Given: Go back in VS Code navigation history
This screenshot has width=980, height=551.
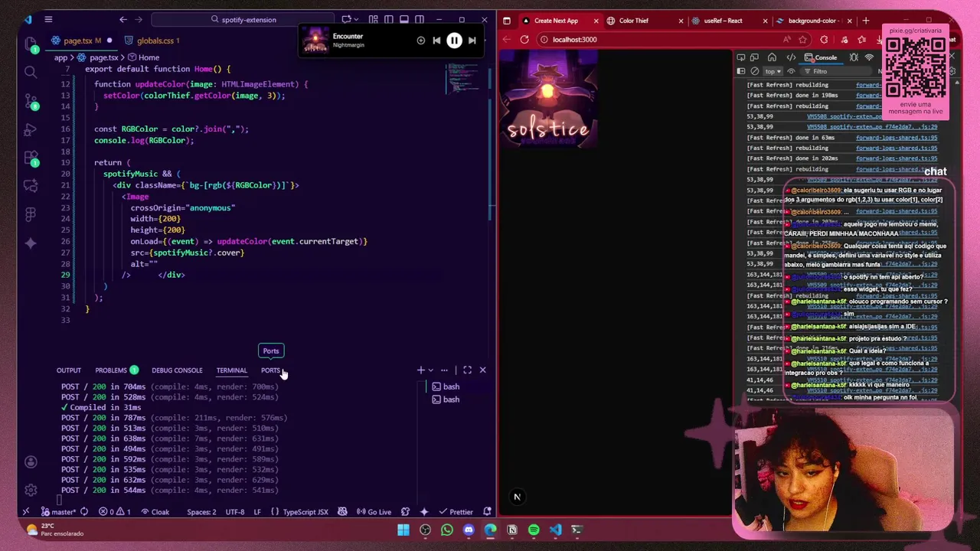Looking at the screenshot, I should click(123, 20).
